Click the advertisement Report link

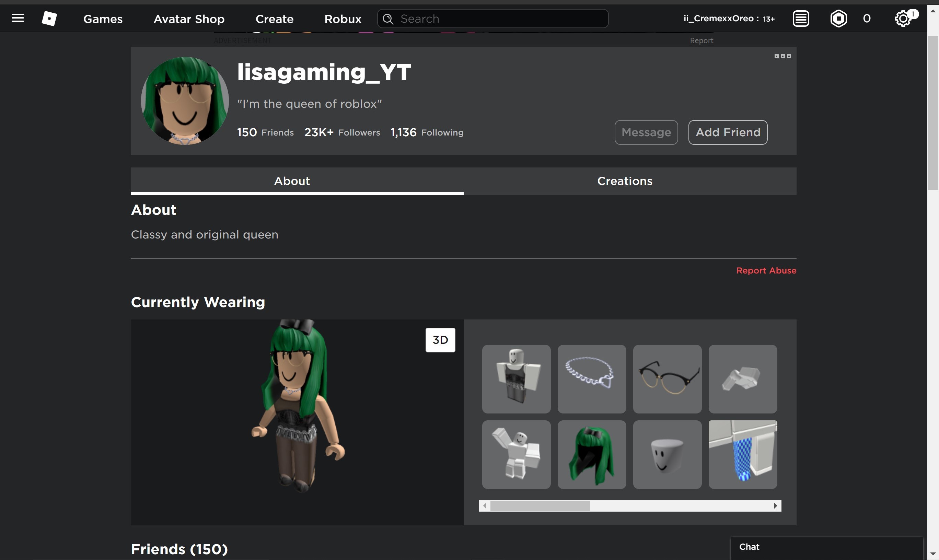click(x=701, y=41)
